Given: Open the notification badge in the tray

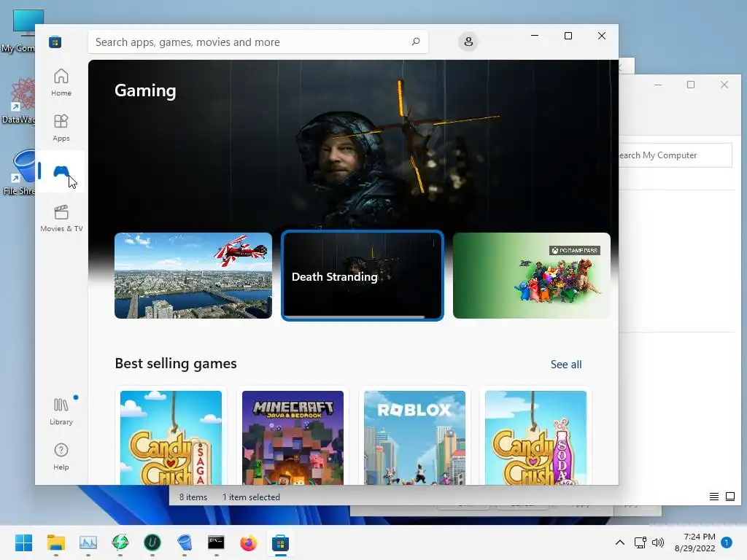Looking at the screenshot, I should coord(727,542).
